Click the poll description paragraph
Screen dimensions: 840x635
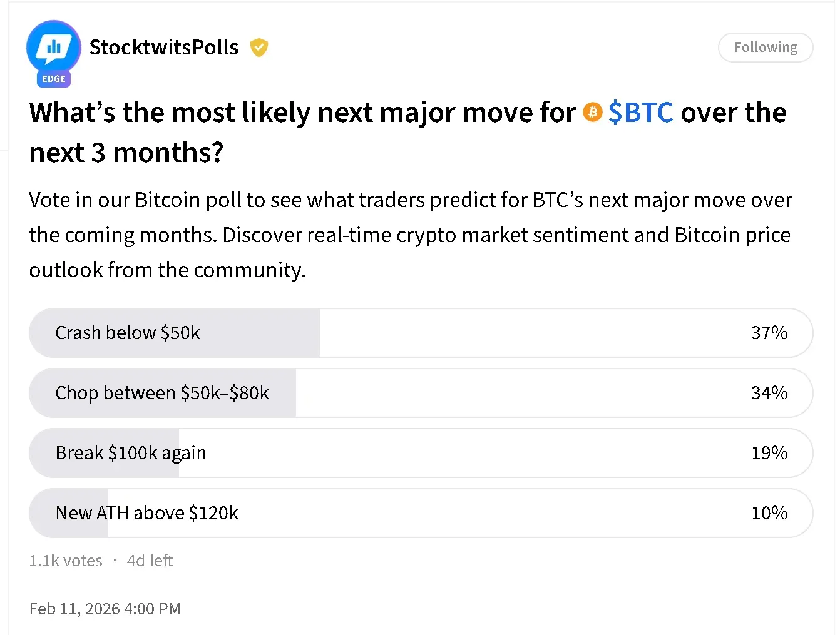(x=410, y=235)
